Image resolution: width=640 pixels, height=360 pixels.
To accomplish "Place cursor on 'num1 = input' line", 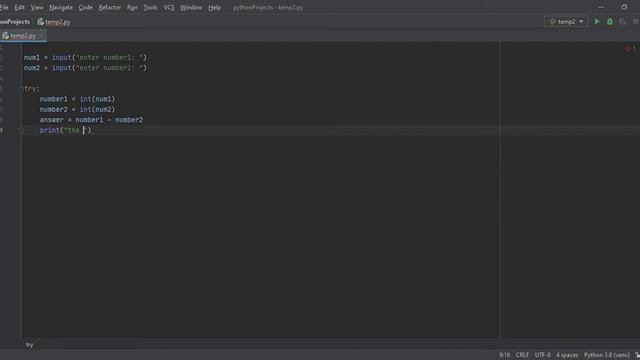I will point(85,58).
